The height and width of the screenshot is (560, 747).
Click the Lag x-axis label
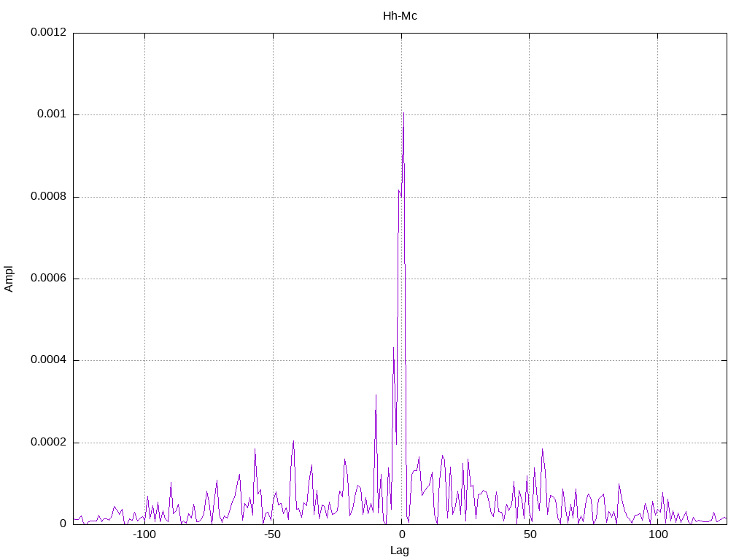pyautogui.click(x=399, y=551)
